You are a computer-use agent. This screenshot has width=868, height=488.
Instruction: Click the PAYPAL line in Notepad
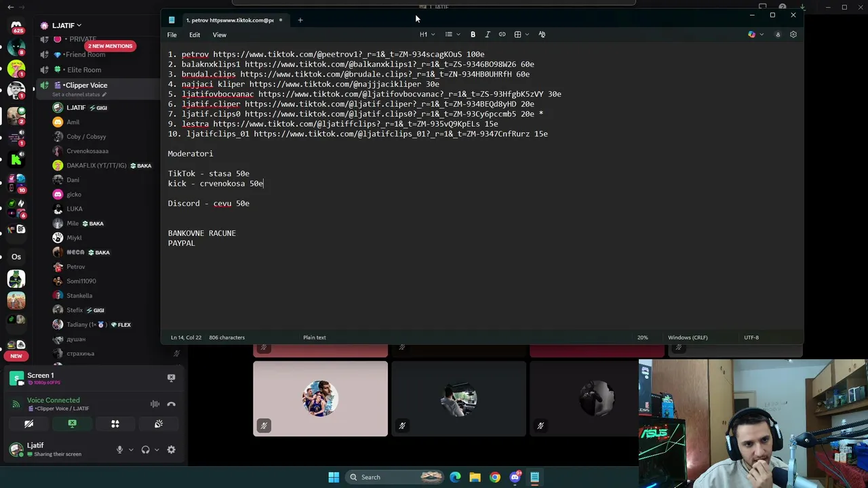click(181, 243)
